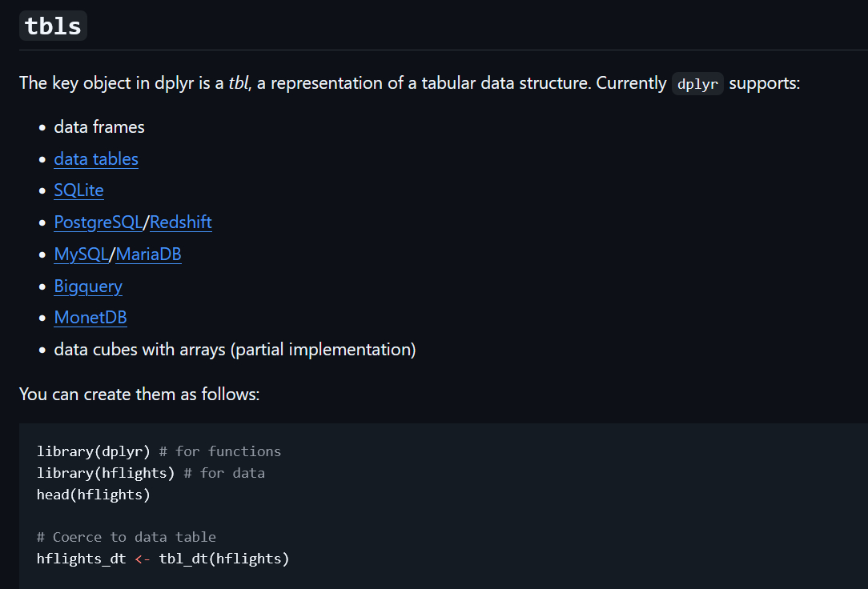Click the Redshift link
This screenshot has height=589, width=868.
tap(181, 222)
